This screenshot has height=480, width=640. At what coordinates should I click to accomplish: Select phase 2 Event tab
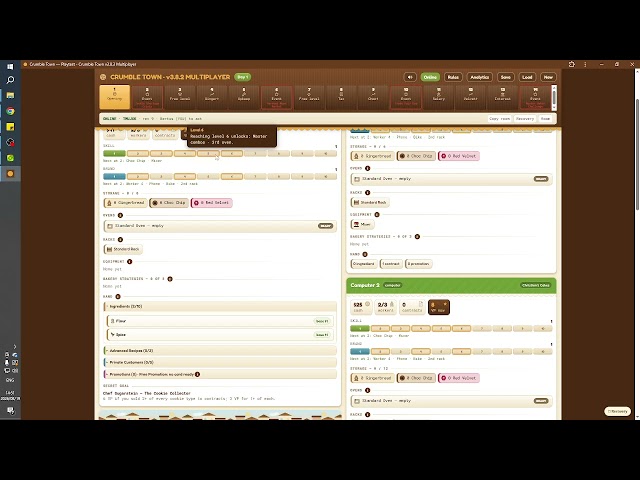(x=147, y=98)
